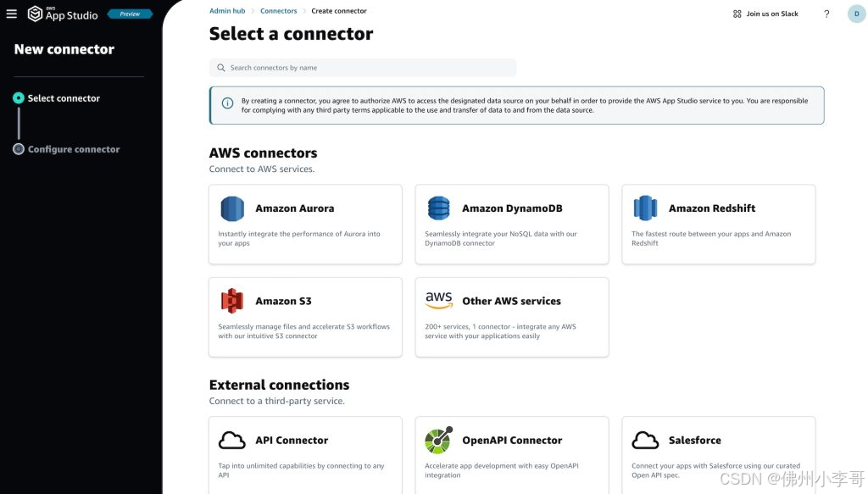The height and width of the screenshot is (494, 868).
Task: Select the 'Select connector' step indicator
Action: pos(19,98)
